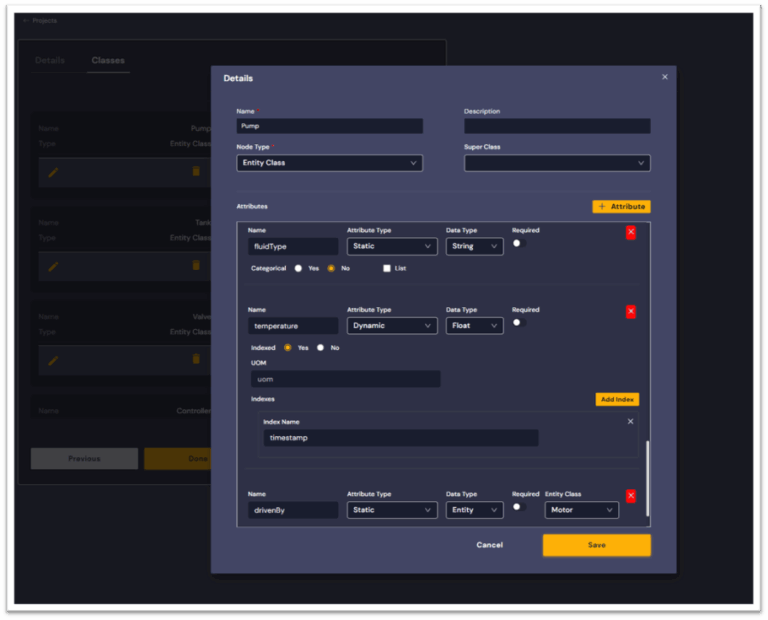Click the pencil edit icon for Pump class
The image size is (768, 620).
click(53, 172)
